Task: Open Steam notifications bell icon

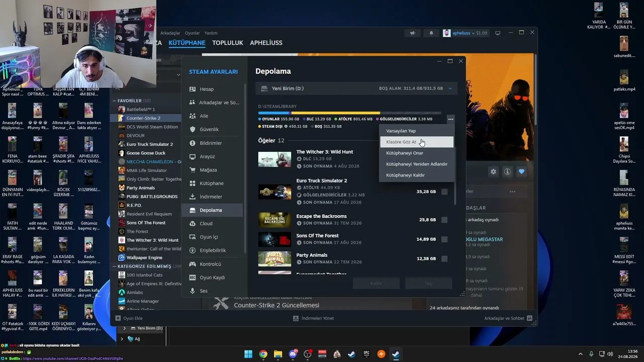Action: pyautogui.click(x=431, y=33)
